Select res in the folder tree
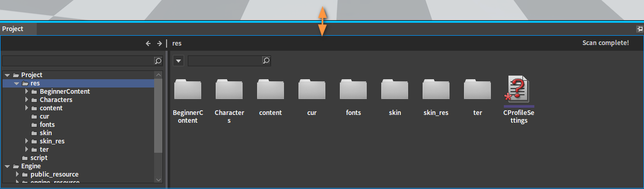The height and width of the screenshot is (189, 644). tap(35, 83)
